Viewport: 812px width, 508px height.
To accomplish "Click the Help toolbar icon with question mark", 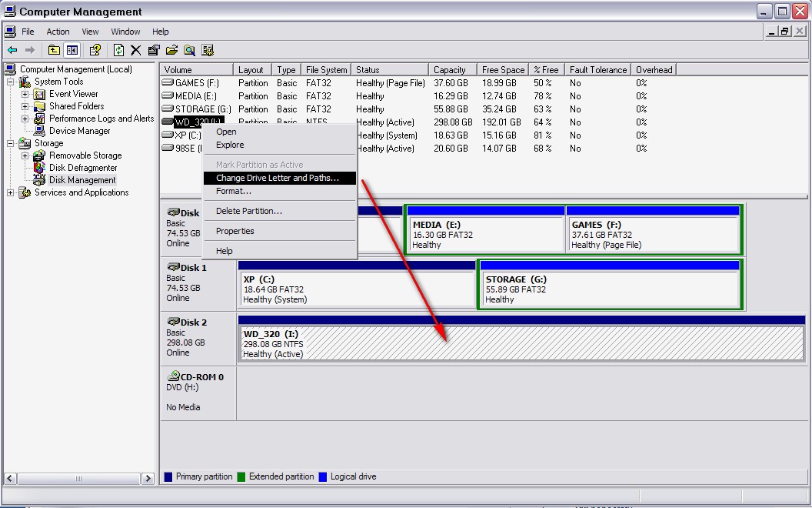I will (95, 50).
